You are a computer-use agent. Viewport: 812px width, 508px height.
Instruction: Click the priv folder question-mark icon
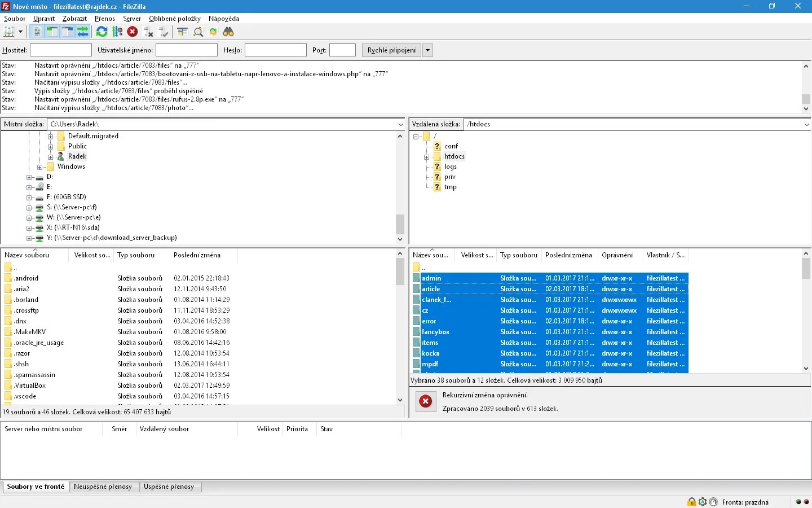(437, 177)
